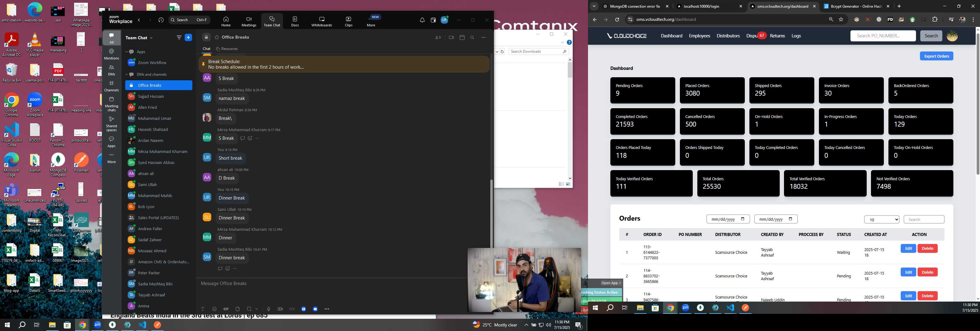Bookmark the oms.vcloudtech.org page
This screenshot has width=980, height=331.
tap(841, 19)
